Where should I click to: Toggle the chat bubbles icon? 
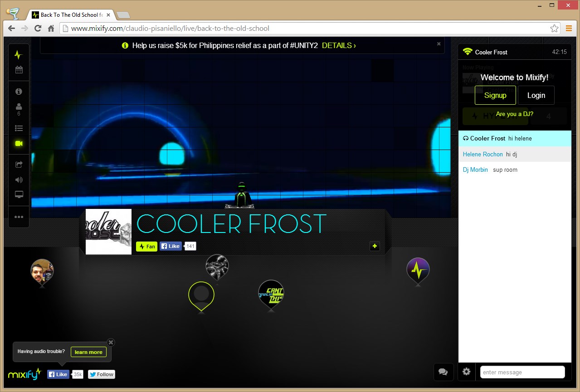point(443,372)
